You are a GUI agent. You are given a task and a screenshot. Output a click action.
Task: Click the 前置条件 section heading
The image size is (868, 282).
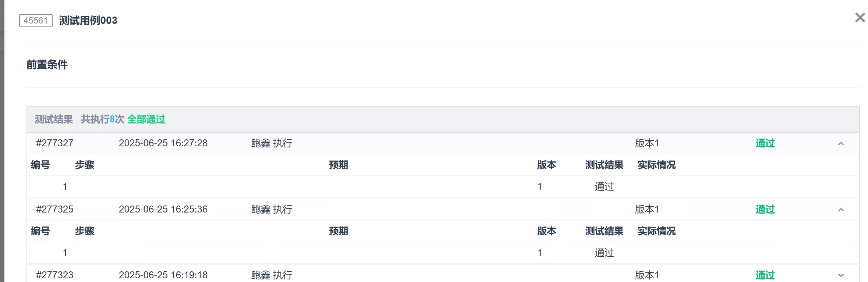(47, 65)
